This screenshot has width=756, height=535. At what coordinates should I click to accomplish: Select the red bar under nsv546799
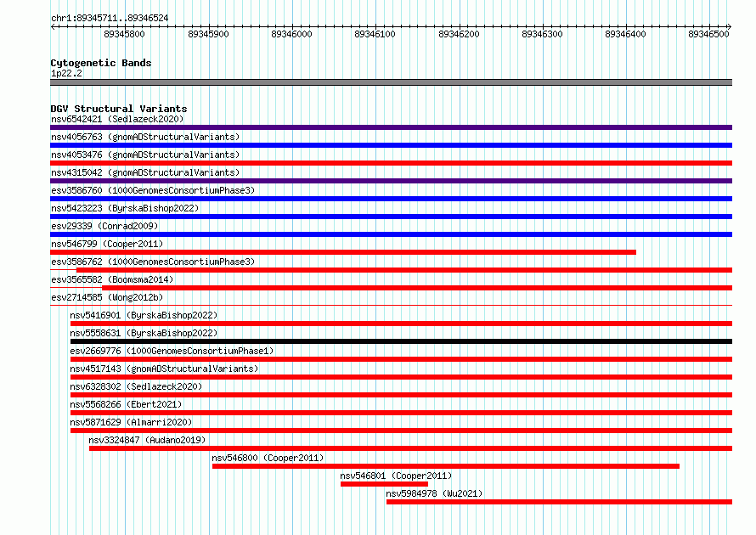(343, 252)
